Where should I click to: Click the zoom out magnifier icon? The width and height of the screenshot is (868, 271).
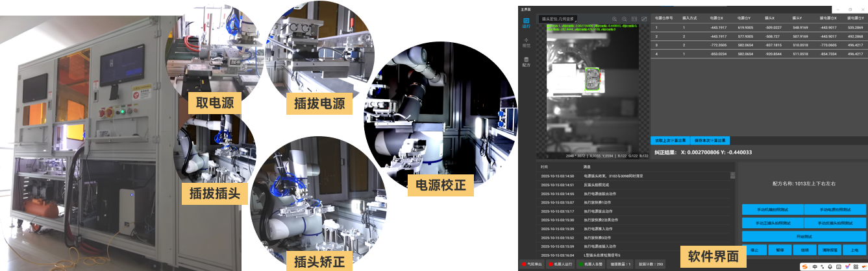click(624, 19)
